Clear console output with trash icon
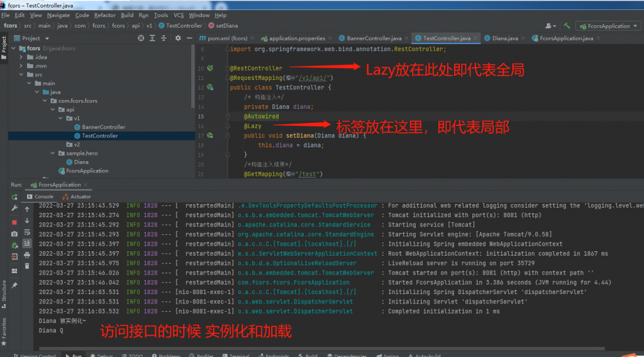 click(x=27, y=266)
